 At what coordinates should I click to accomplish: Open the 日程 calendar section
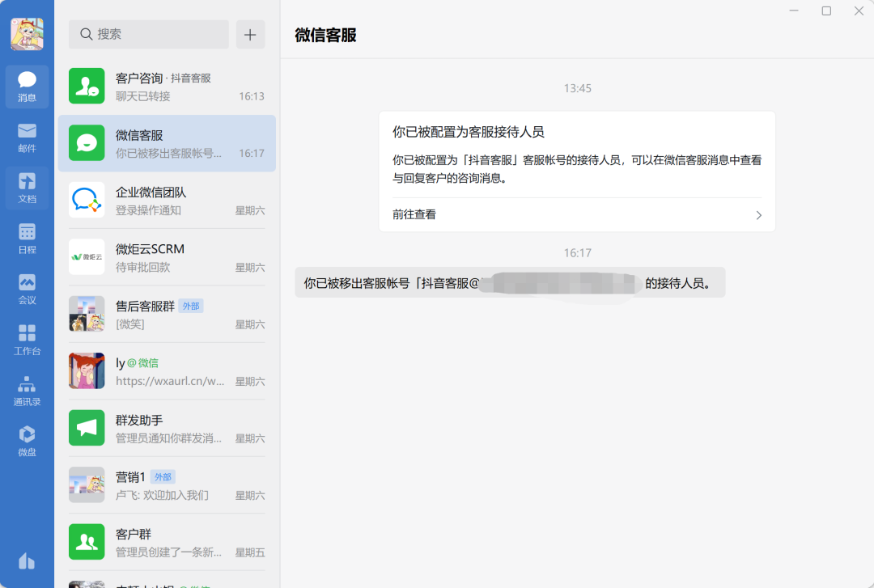27,239
